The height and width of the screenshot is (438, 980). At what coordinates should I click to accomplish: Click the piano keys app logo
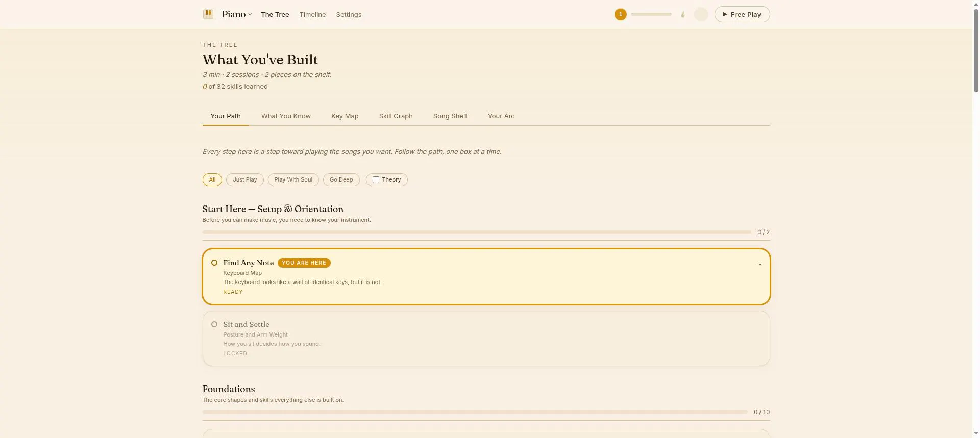(208, 14)
